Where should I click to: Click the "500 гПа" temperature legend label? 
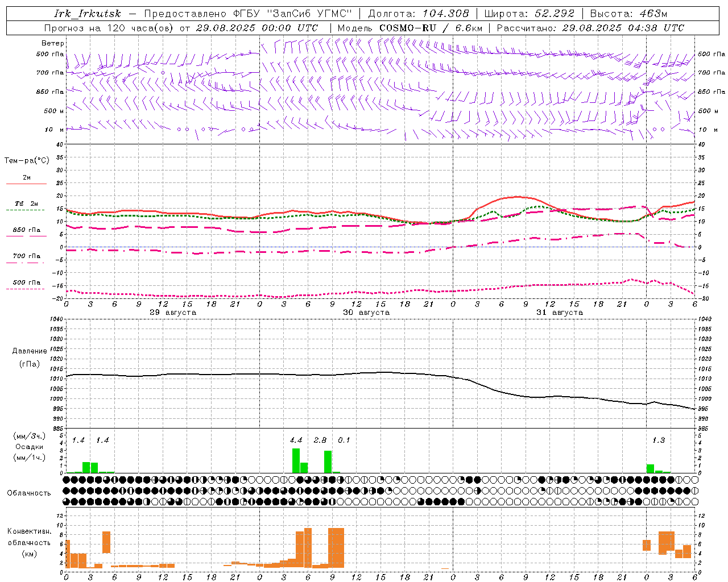(x=27, y=282)
